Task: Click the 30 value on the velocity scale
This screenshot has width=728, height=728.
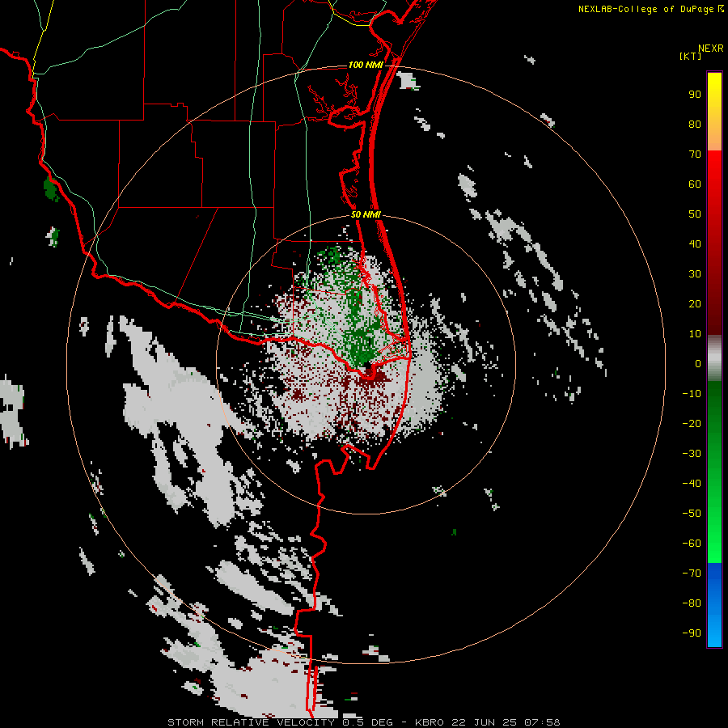Action: click(x=695, y=274)
